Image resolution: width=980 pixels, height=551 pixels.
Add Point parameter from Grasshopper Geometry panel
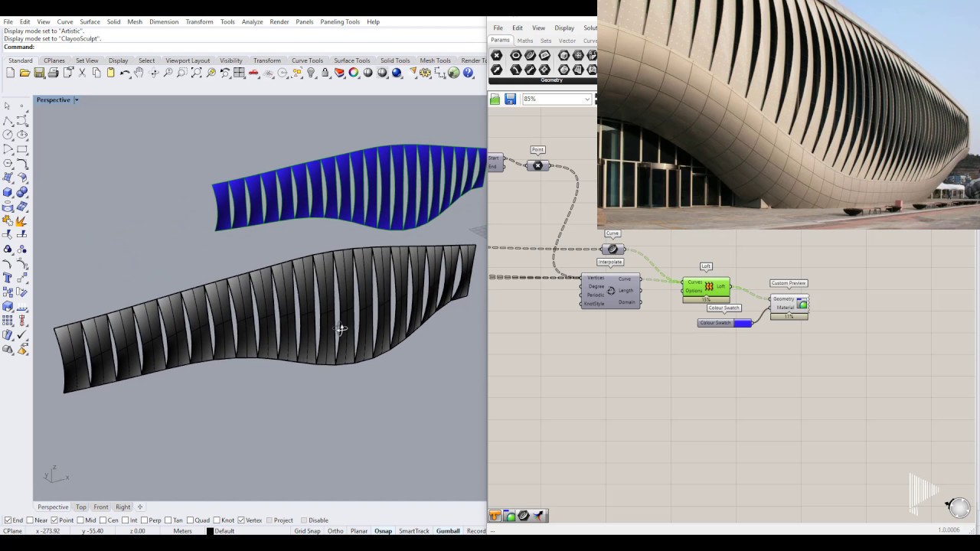tap(496, 55)
